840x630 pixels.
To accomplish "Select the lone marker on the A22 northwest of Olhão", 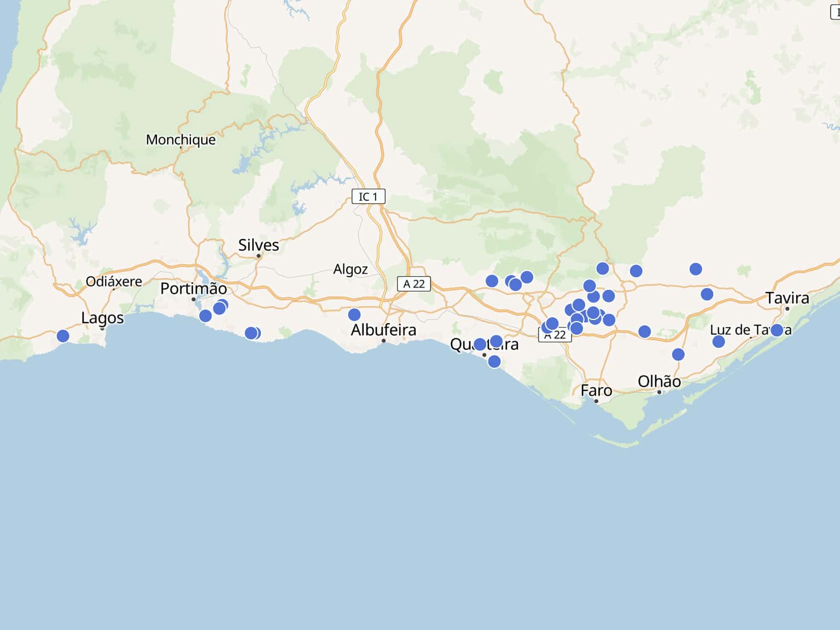I will [644, 331].
